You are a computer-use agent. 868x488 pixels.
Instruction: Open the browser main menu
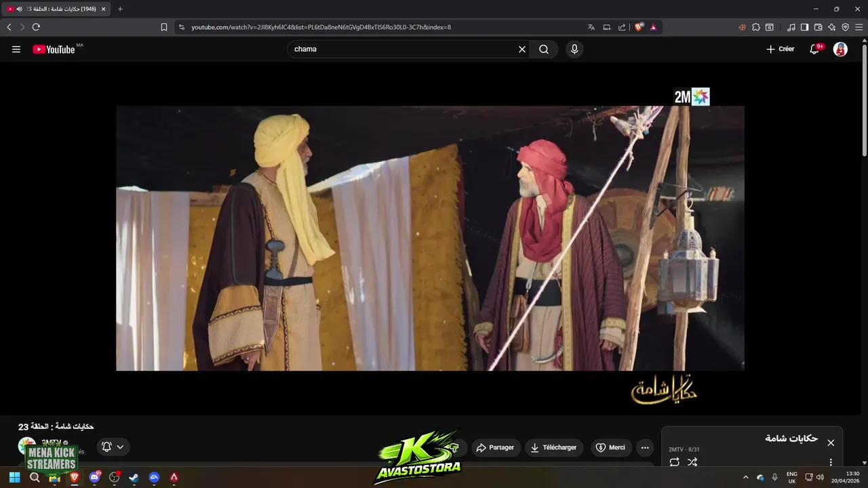click(x=859, y=27)
